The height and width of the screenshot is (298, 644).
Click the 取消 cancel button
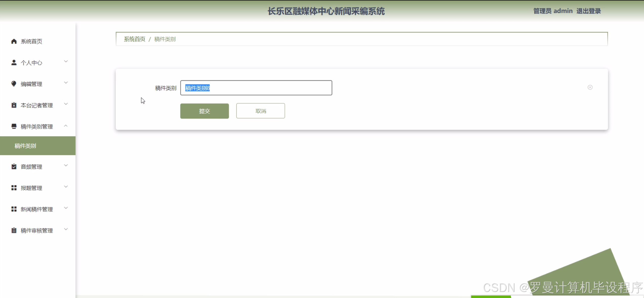[260, 111]
